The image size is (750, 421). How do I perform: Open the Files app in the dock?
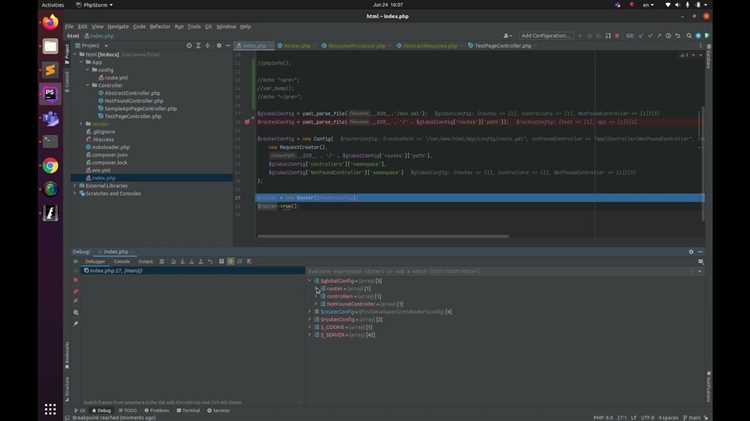click(x=50, y=46)
